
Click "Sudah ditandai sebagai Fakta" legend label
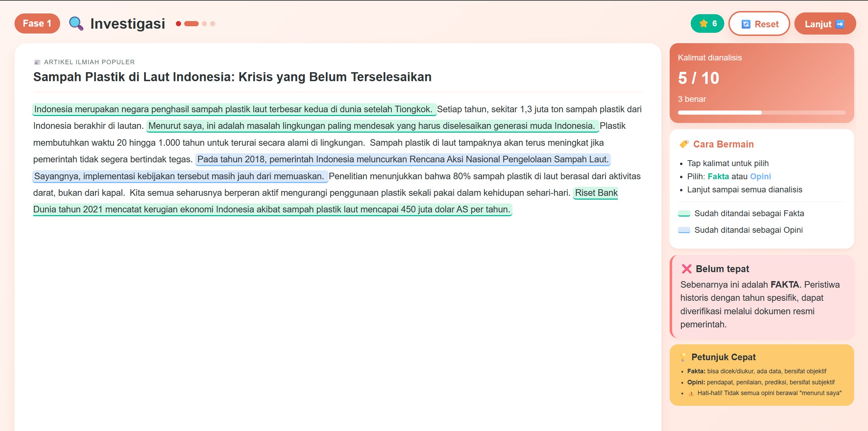coord(749,213)
